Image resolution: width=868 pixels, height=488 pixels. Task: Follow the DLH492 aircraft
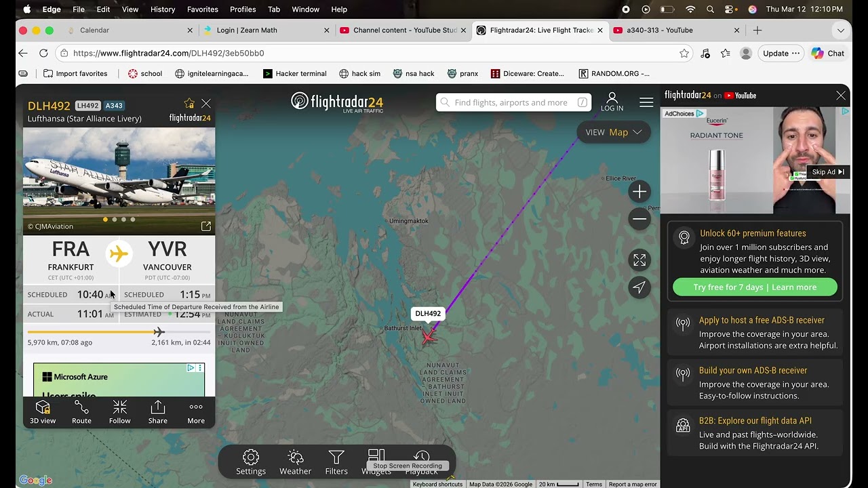point(119,412)
